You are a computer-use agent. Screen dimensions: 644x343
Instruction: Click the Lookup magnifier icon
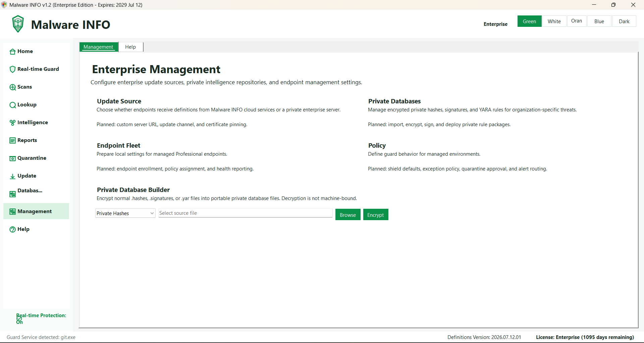[x=12, y=105]
